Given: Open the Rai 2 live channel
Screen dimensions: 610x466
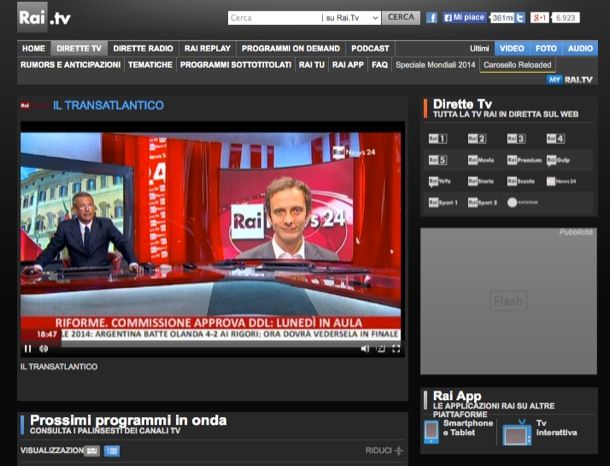Looking at the screenshot, I should click(x=477, y=138).
